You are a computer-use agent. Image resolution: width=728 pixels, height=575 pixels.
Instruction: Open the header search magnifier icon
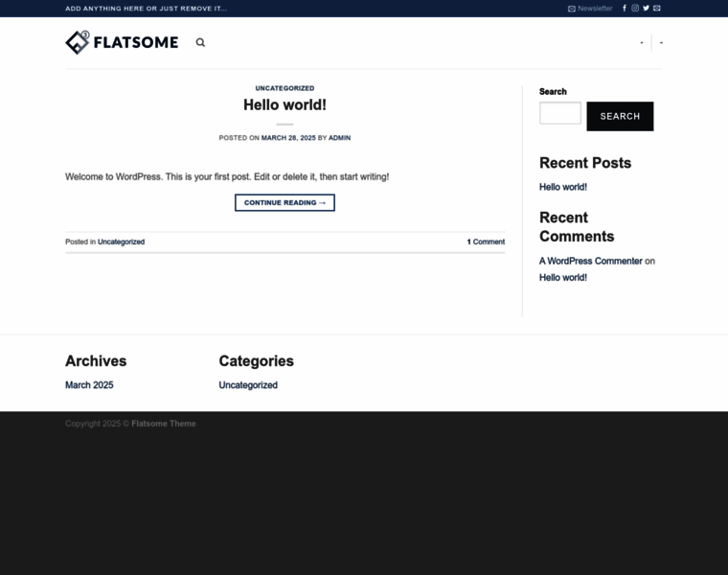click(200, 43)
